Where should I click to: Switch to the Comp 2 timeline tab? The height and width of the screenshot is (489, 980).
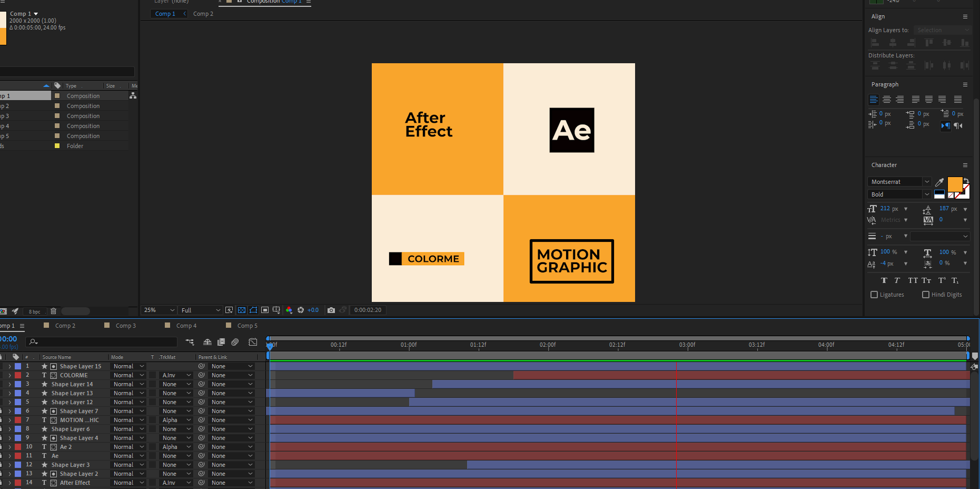65,326
